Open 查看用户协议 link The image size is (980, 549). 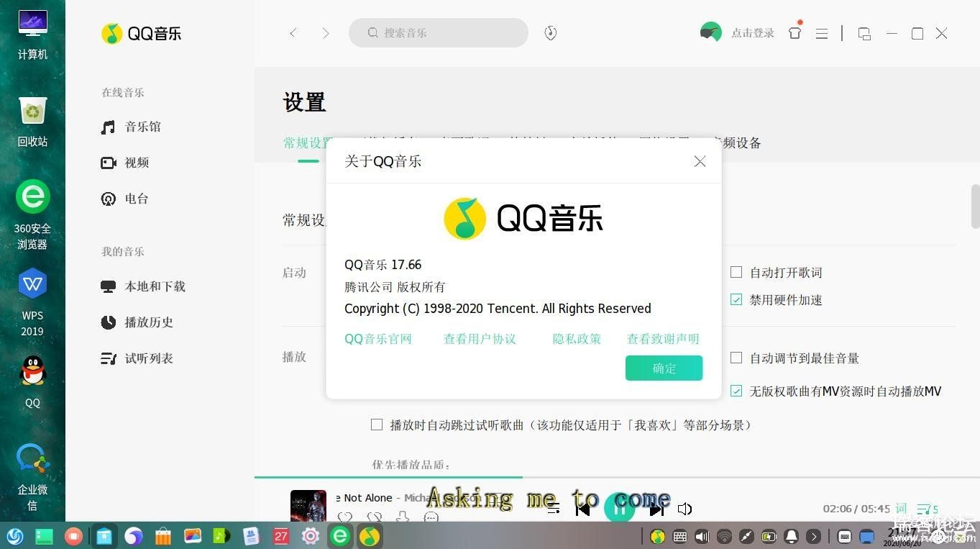pyautogui.click(x=480, y=339)
